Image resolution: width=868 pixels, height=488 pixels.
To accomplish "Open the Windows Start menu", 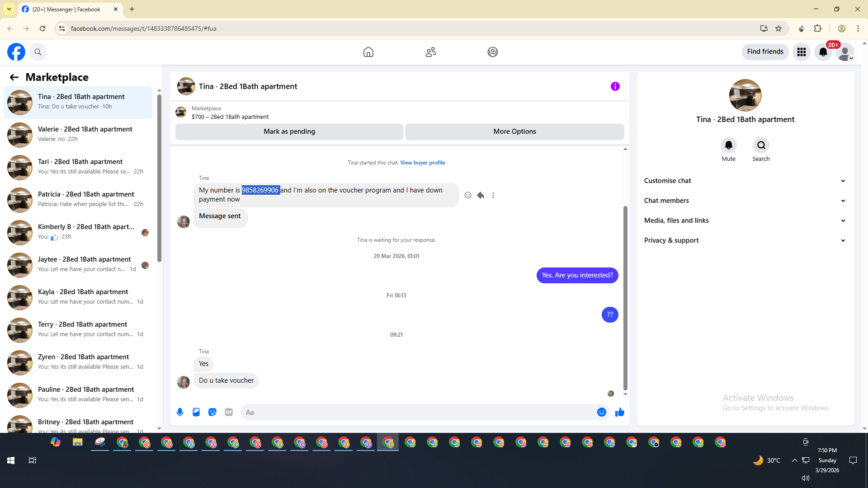I will (x=11, y=460).
